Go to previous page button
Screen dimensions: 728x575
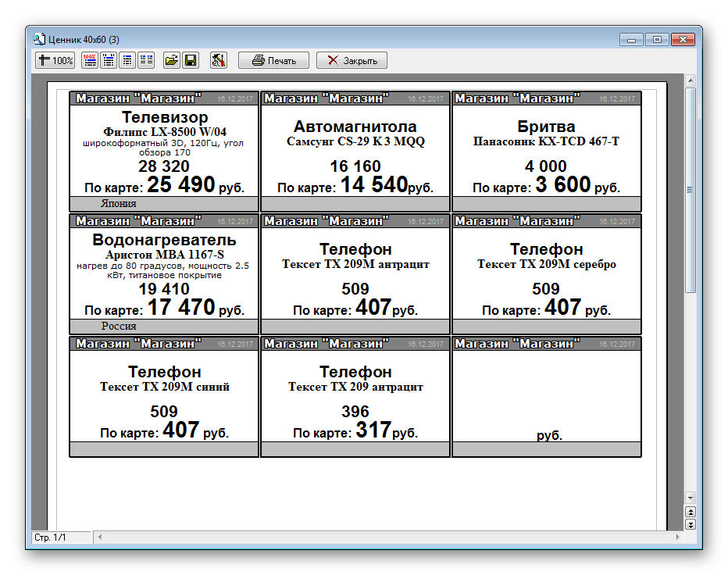click(691, 512)
